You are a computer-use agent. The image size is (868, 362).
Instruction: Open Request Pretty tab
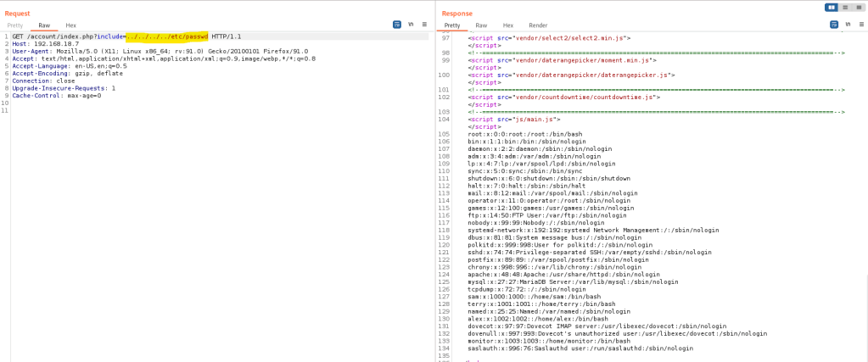(15, 25)
